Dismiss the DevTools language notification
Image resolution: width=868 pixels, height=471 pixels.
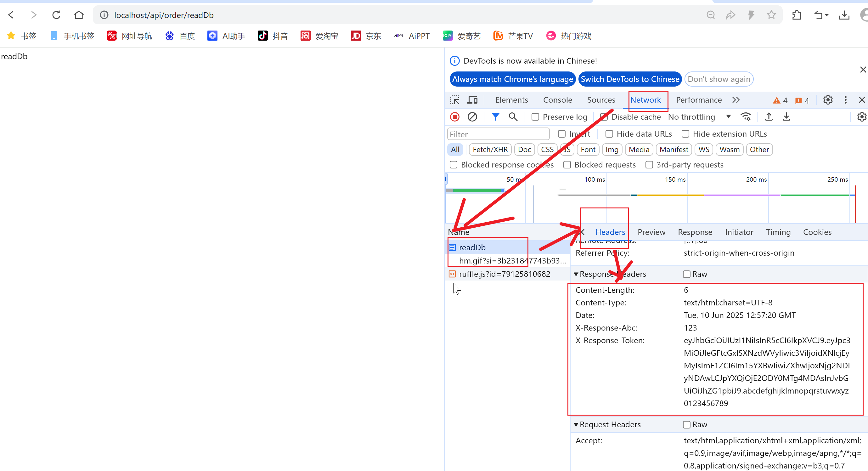click(x=863, y=70)
